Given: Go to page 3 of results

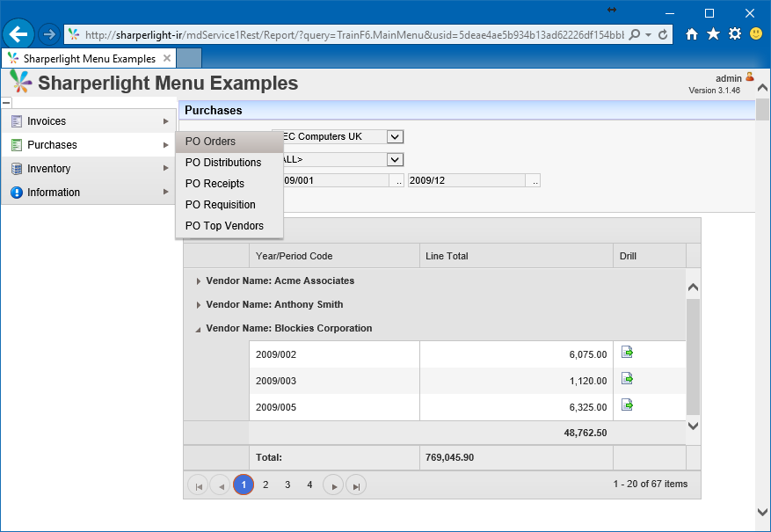Looking at the screenshot, I should tap(287, 485).
